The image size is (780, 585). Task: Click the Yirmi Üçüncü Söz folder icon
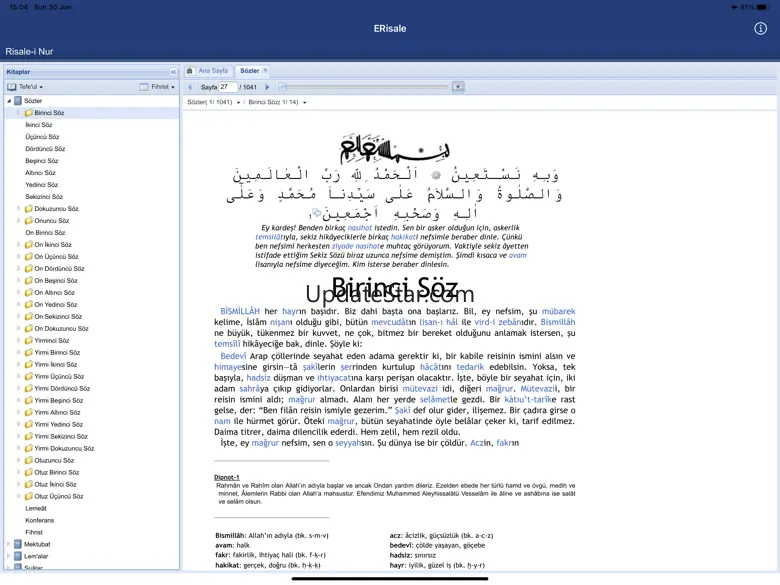[29, 376]
